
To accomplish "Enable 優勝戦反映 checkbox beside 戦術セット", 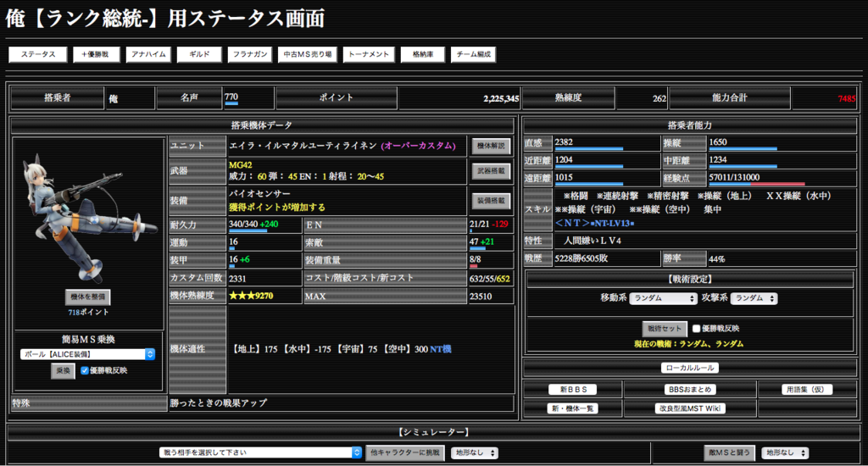I will click(x=697, y=329).
